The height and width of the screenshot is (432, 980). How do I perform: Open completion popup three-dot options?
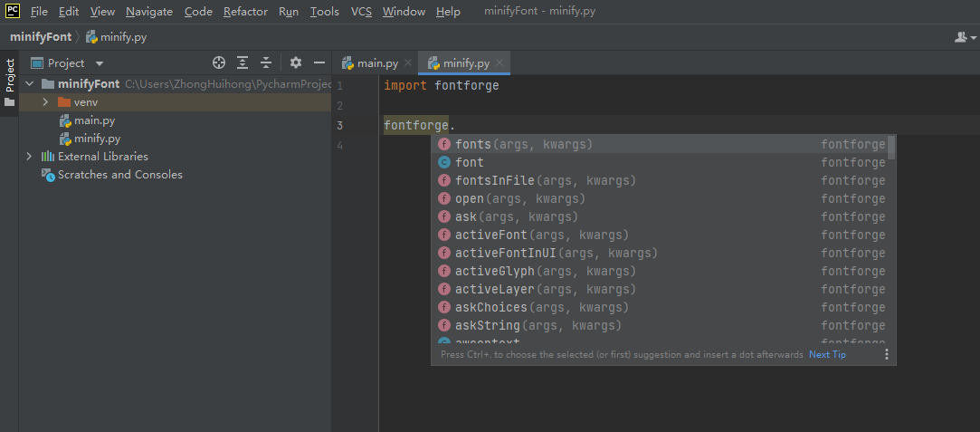886,354
